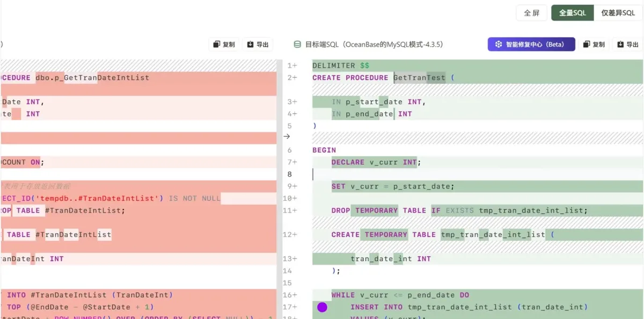Click the download icon in the right 导出 button
This screenshot has height=319, width=644.
pyautogui.click(x=620, y=45)
